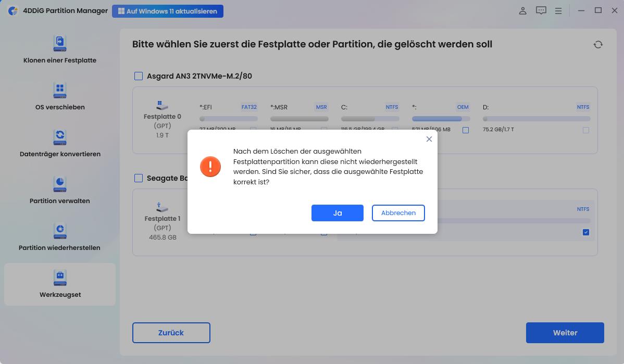Open Partition verwalten from the sidebar icon
The image size is (624, 364).
coord(59,184)
